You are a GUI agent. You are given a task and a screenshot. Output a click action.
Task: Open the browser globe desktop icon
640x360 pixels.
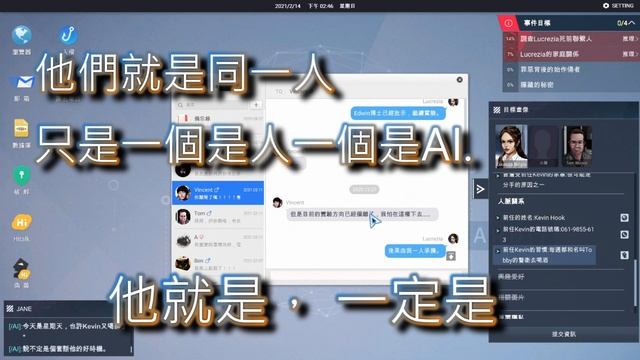[22, 35]
